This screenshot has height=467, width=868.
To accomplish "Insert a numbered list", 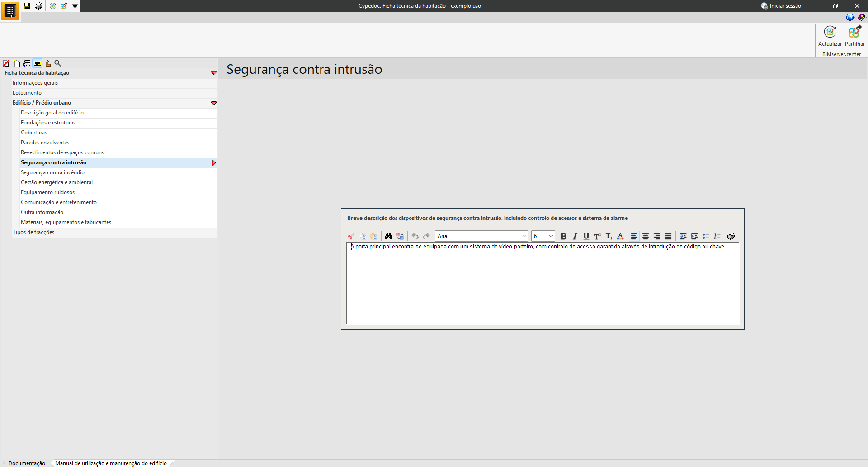I will pyautogui.click(x=717, y=236).
